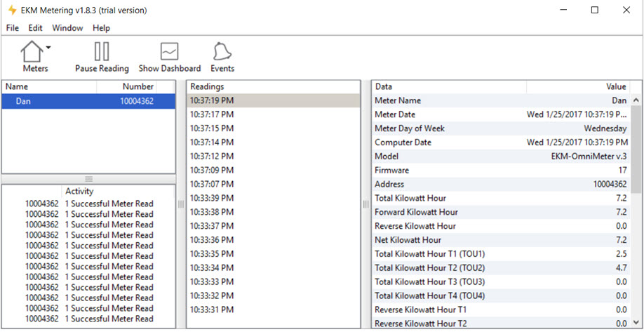Sort meters by Name column header
The height and width of the screenshot is (332, 644).
tap(49, 87)
